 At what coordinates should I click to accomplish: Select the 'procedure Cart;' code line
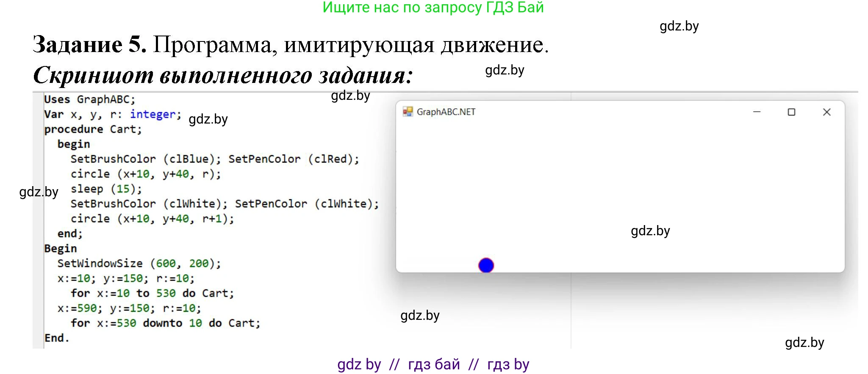point(93,129)
